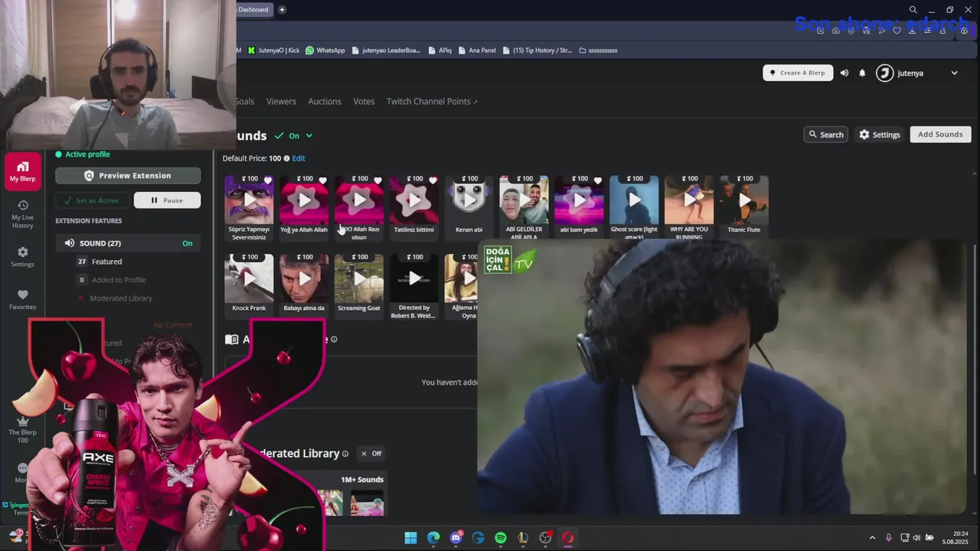Screen dimensions: 980x551
Task: Open sounds Settings button
Action: pos(879,134)
